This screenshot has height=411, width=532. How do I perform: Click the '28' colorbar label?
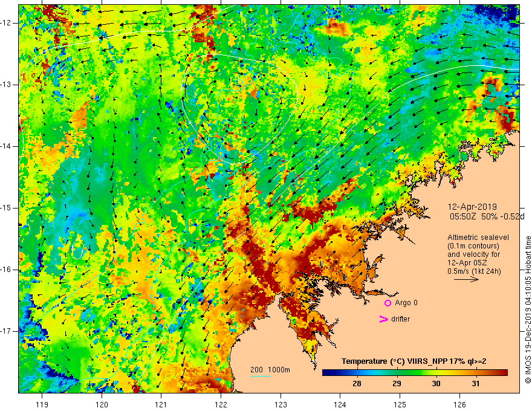pyautogui.click(x=357, y=384)
